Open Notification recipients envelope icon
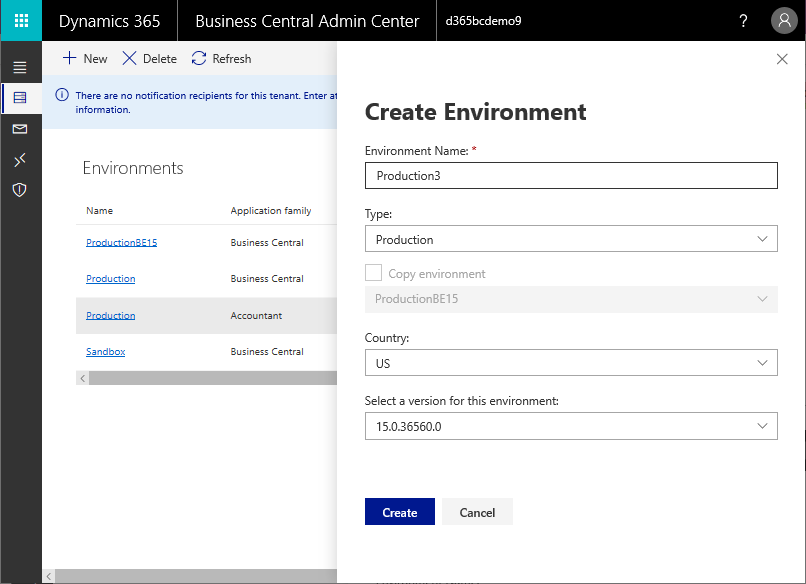This screenshot has height=584, width=806. click(20, 129)
